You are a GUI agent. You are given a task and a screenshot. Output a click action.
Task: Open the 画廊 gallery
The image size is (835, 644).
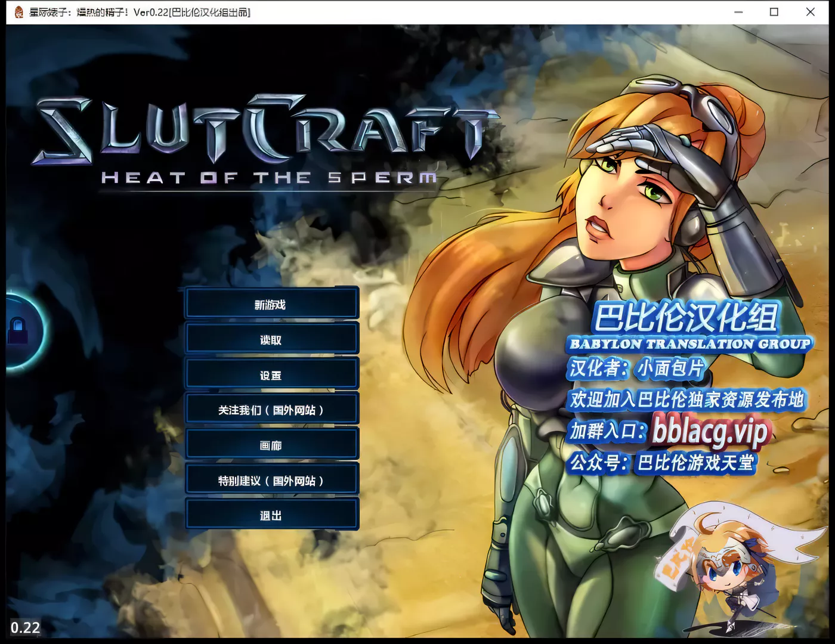pos(271,445)
